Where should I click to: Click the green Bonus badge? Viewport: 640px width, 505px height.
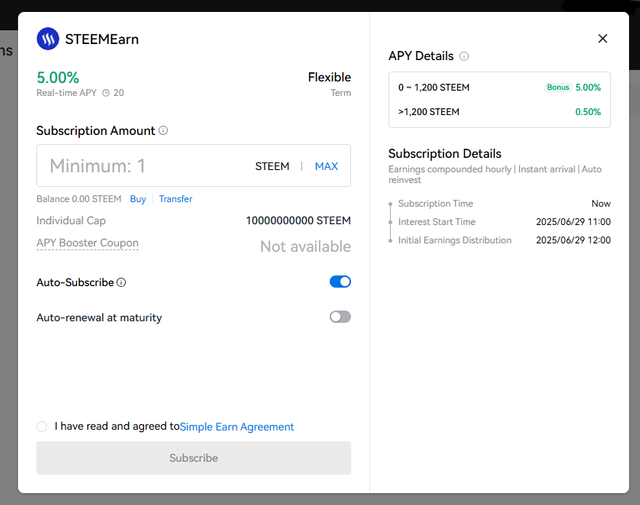[x=558, y=87]
